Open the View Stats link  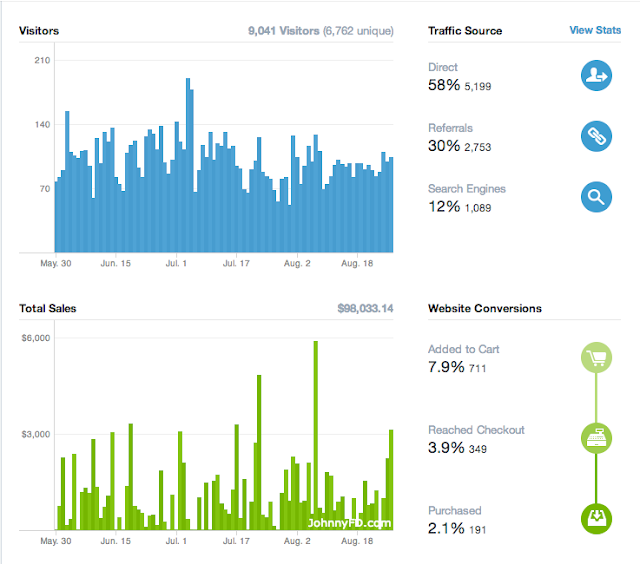595,30
